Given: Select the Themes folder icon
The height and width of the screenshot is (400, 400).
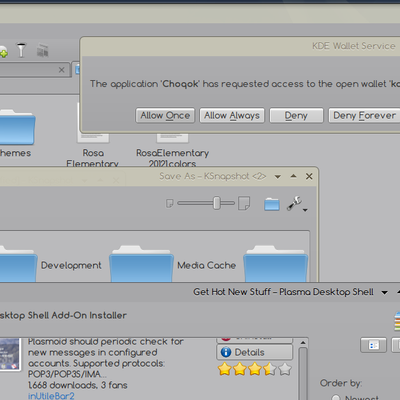Looking at the screenshot, I should 17,128.
